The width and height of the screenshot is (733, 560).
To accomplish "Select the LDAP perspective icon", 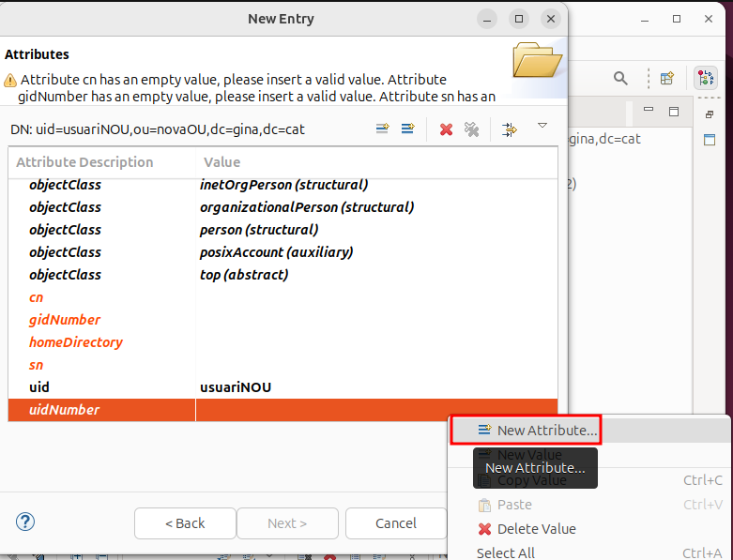I will (705, 79).
